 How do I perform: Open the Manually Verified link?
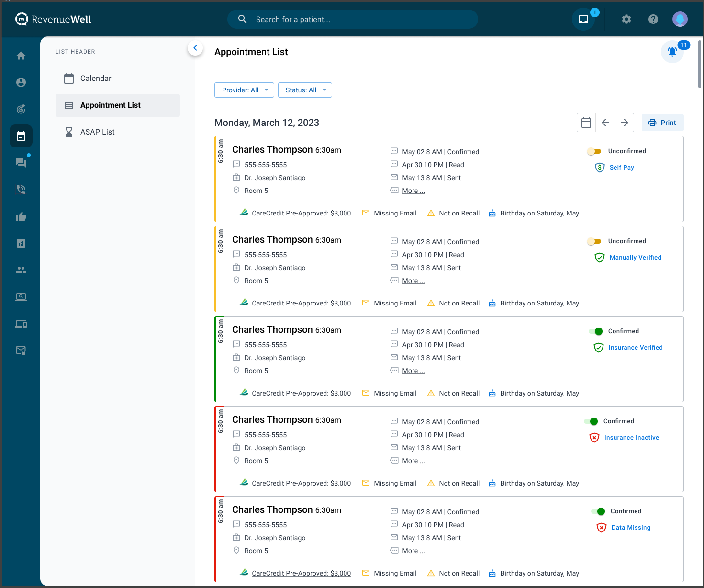pos(636,258)
